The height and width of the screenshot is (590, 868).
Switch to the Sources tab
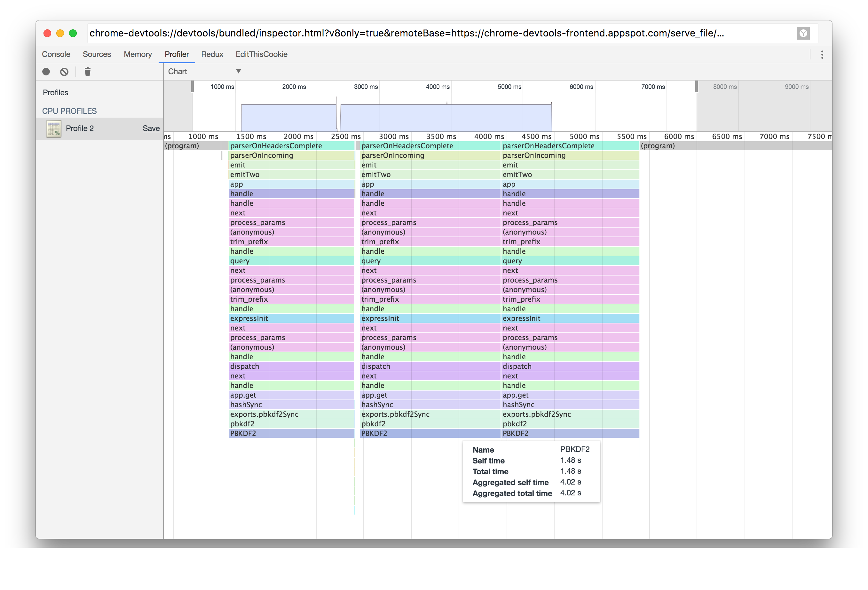click(97, 54)
